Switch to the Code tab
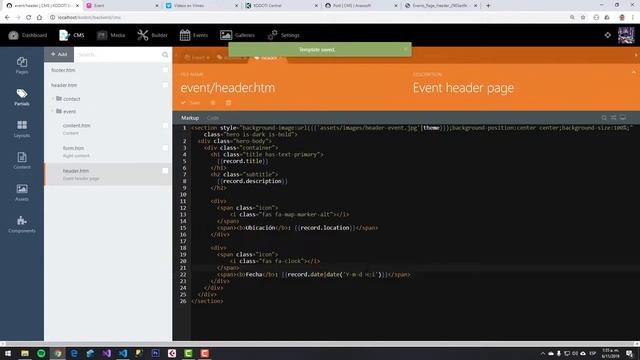640x360 pixels. point(212,118)
